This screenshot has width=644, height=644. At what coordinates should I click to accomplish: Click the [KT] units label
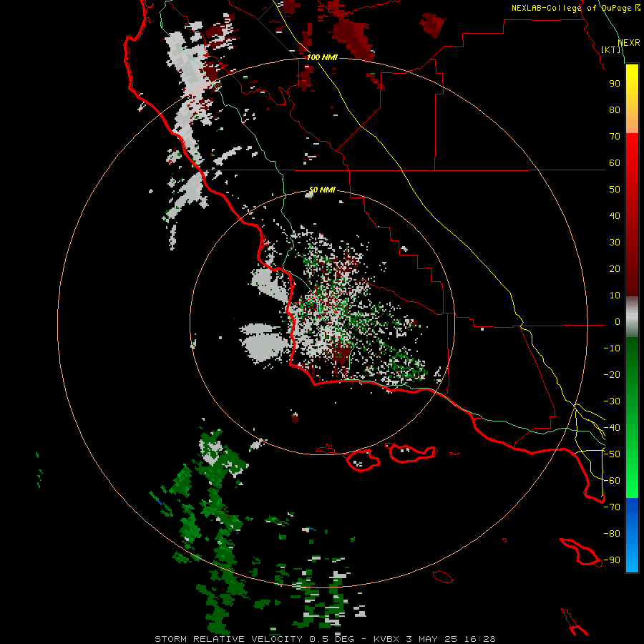[x=611, y=49]
